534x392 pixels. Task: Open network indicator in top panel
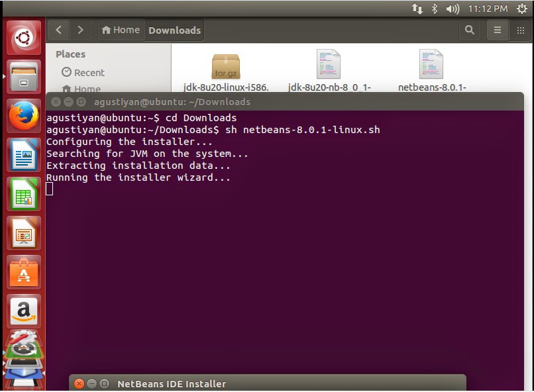pos(417,9)
